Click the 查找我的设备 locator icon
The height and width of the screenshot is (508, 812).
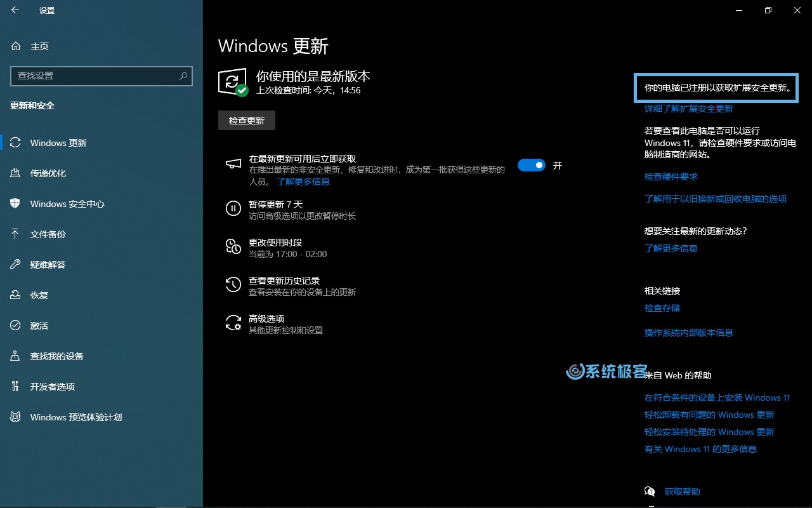16,356
